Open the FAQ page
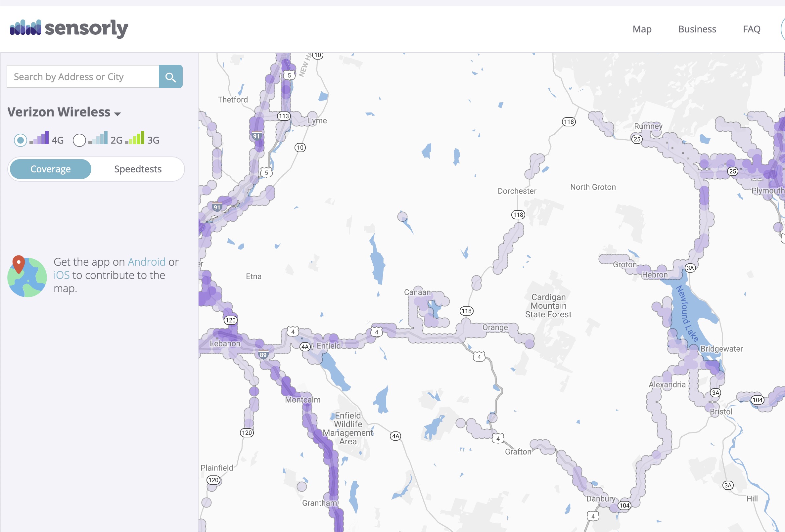 [x=751, y=29]
